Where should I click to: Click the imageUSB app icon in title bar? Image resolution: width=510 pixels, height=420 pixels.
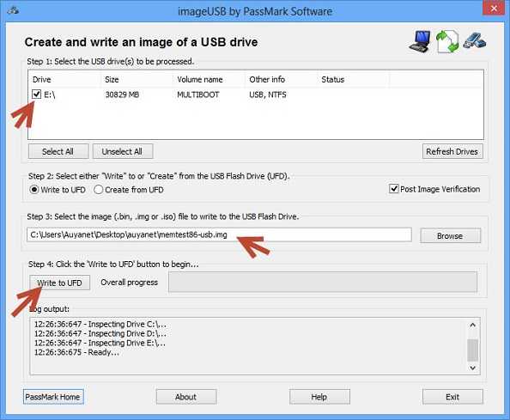pos(13,10)
